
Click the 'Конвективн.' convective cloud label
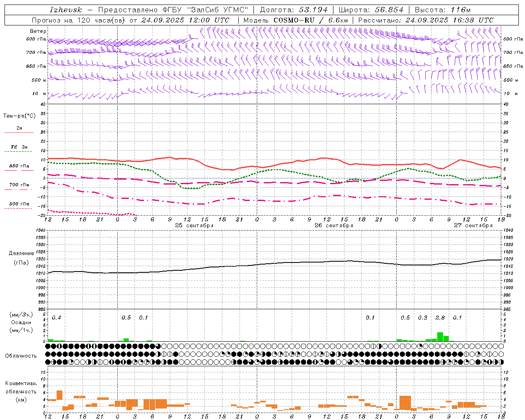point(21,383)
